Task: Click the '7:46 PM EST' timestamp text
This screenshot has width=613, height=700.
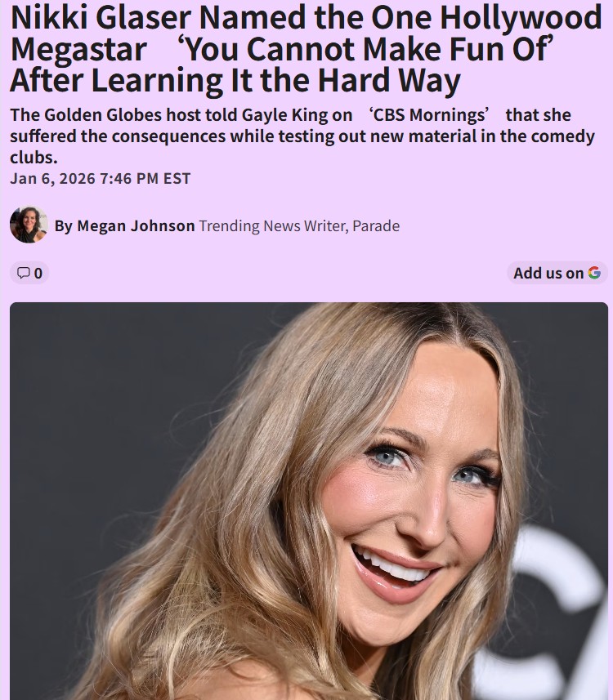Action: 145,179
